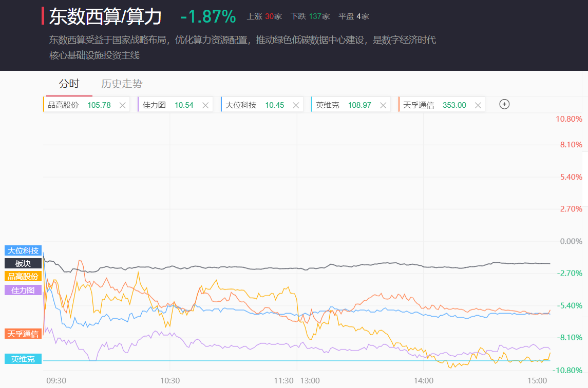
Task: Click the plus icon to add stock
Action: click(504, 104)
